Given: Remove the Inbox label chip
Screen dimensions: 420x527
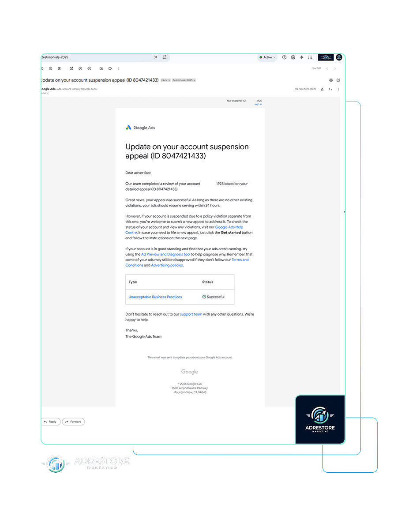Looking at the screenshot, I should [x=169, y=80].
